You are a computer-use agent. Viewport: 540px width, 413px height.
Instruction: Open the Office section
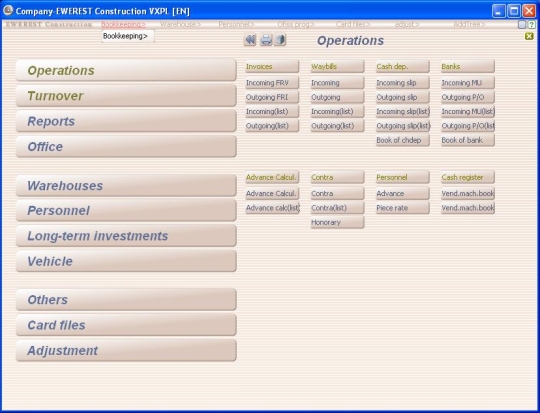click(126, 146)
